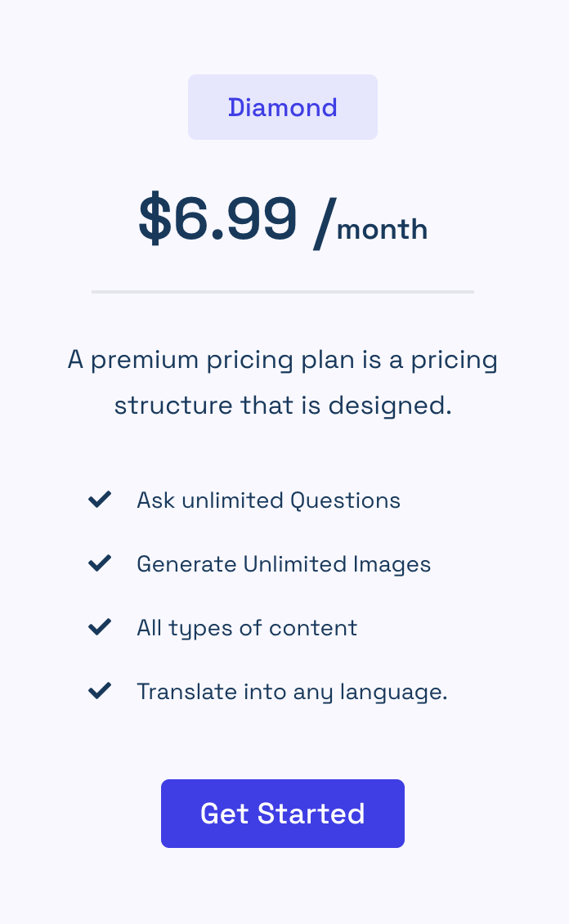Click the Ask unlimited Questions feature text

coord(268,500)
